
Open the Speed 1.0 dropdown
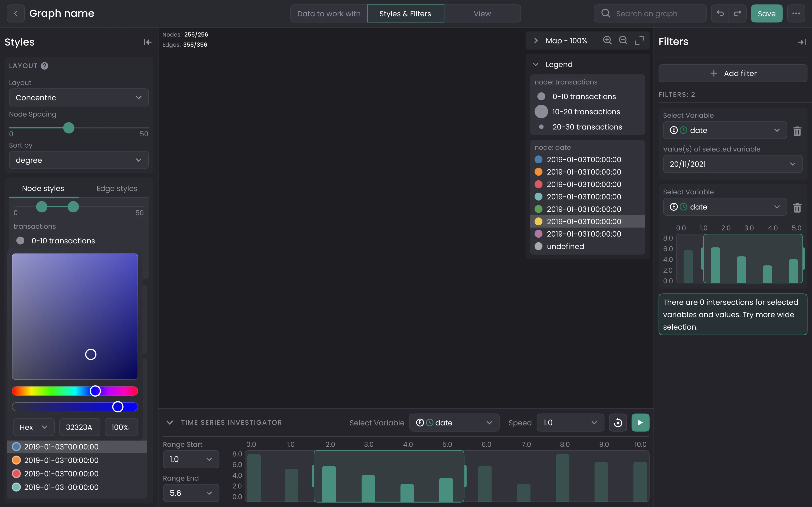(x=571, y=423)
